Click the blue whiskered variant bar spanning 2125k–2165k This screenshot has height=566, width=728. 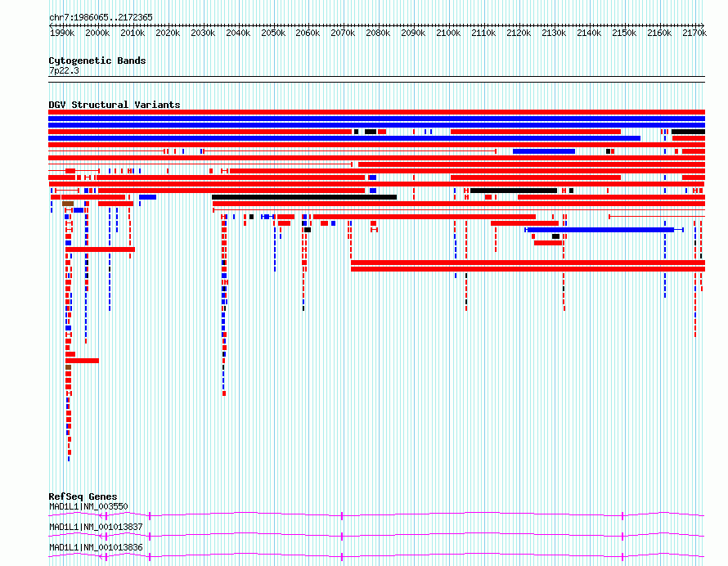point(604,230)
